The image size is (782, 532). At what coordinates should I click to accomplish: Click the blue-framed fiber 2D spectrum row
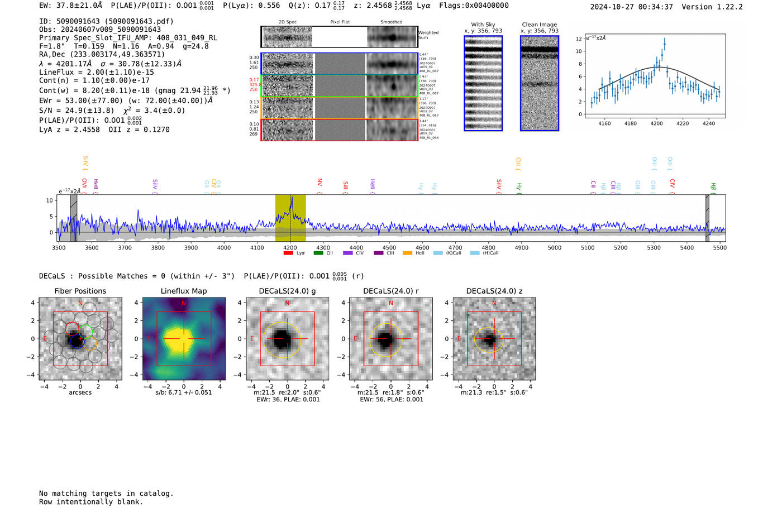pyautogui.click(x=339, y=64)
